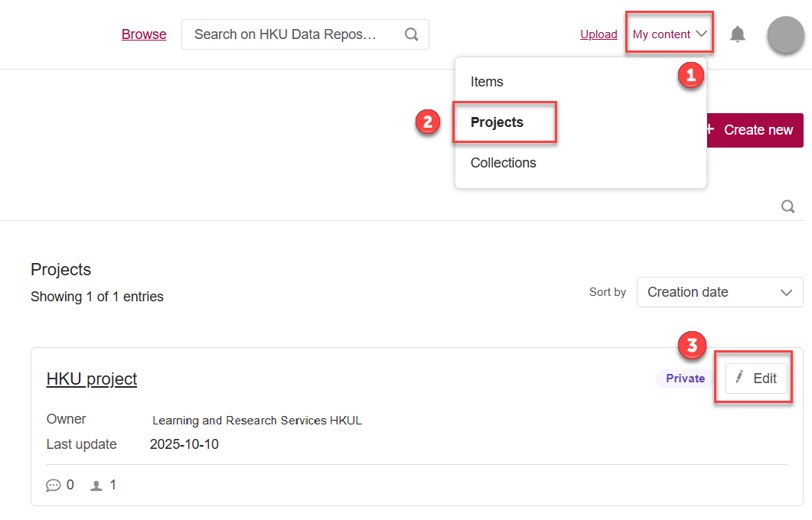Choose Projects in the My content menu

(497, 122)
